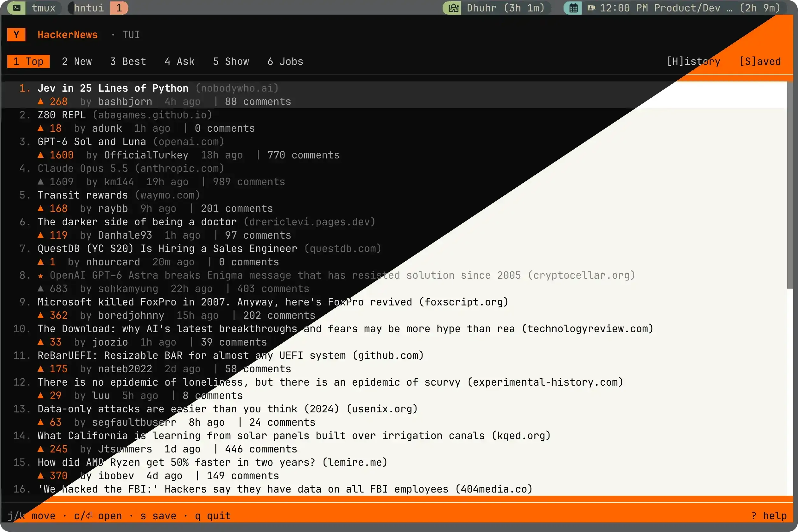The height and width of the screenshot is (532, 798).
Task: Open the [H]istory view
Action: (694, 61)
